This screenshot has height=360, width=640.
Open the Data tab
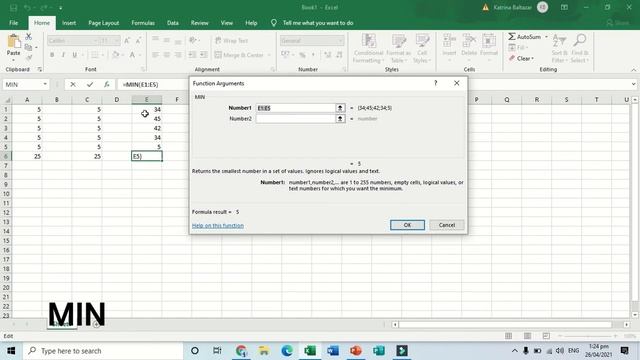(x=173, y=23)
